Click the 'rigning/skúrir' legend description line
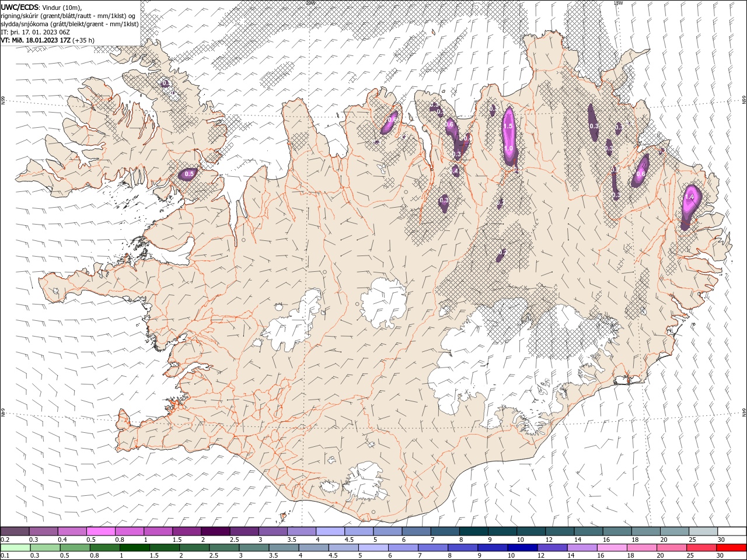Viewport: 747px width, 560px height. (x=69, y=16)
